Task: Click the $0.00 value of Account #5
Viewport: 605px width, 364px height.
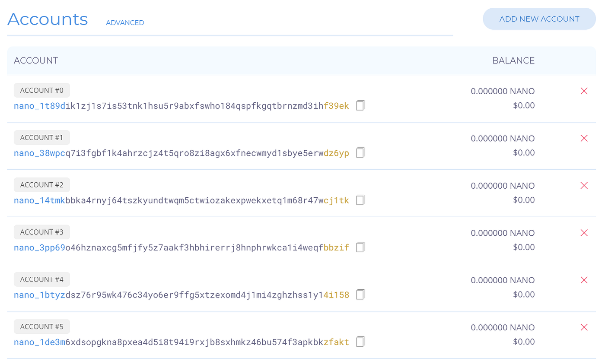Action: [524, 342]
